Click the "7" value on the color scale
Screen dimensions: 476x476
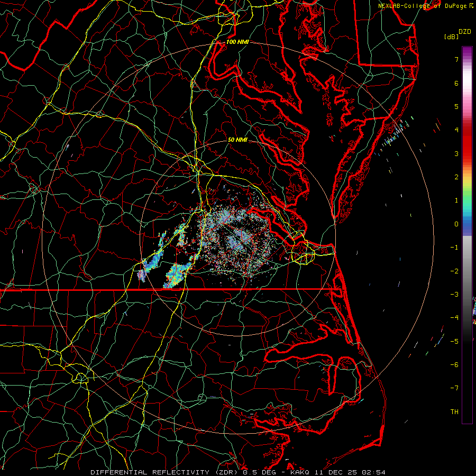pos(456,59)
